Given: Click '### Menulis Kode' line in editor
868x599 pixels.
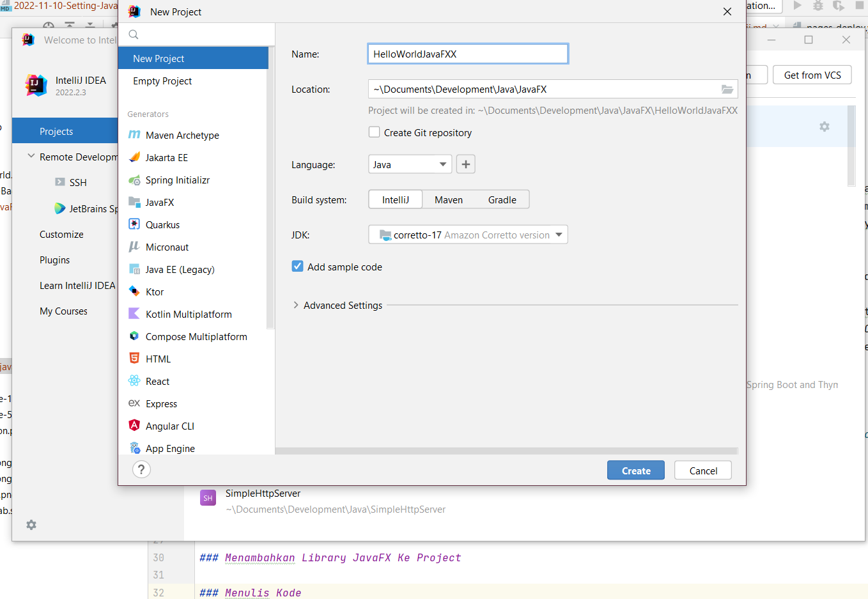Looking at the screenshot, I should click(250, 593).
